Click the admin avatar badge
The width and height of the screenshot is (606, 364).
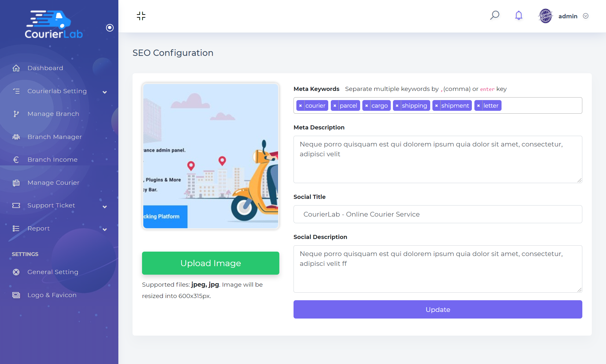pyautogui.click(x=545, y=16)
